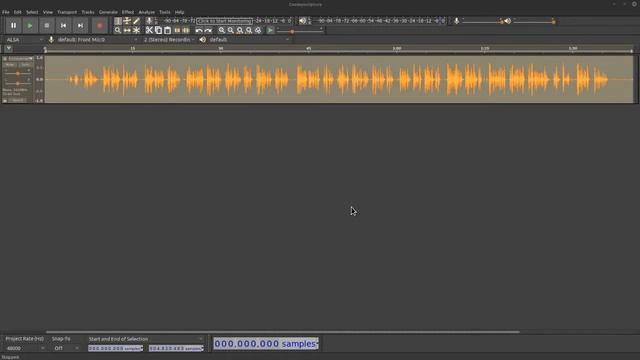The image size is (640, 360).
Task: Skip to start of the project
Action: [x=63, y=26]
